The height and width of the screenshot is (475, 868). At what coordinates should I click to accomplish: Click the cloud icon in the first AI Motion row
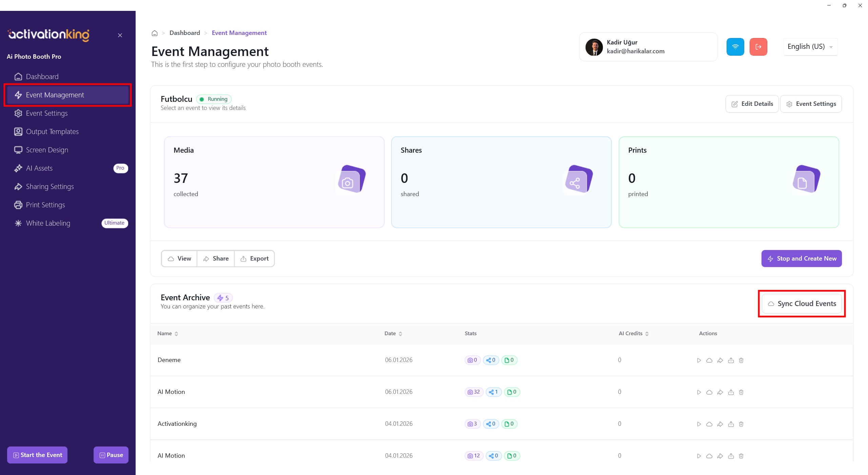[709, 392]
